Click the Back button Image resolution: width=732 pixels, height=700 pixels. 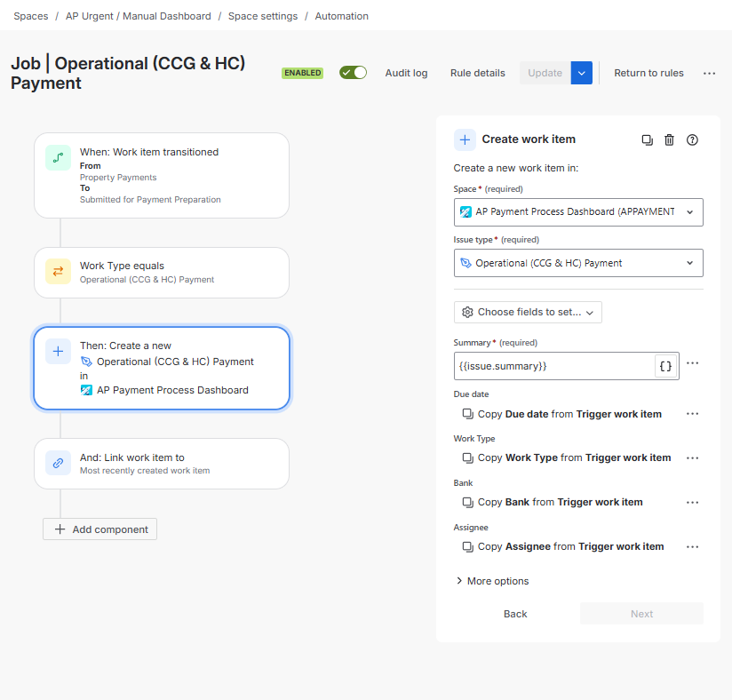click(x=515, y=614)
